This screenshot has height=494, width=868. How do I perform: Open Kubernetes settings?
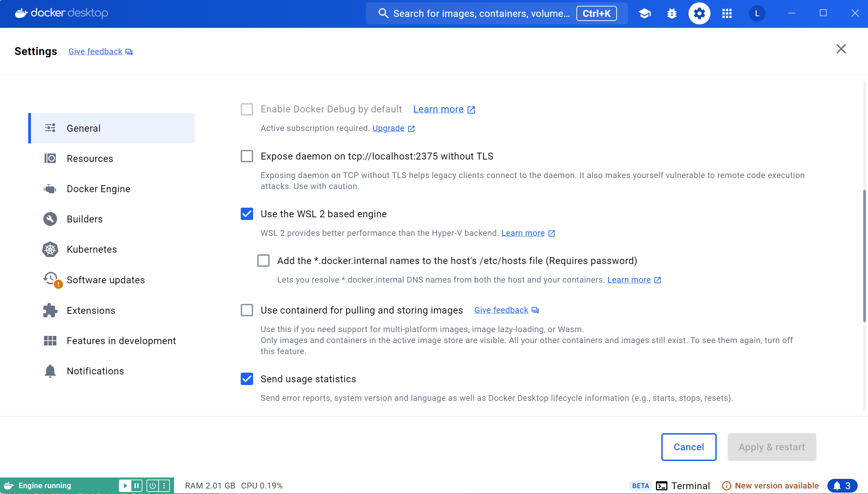click(111, 249)
